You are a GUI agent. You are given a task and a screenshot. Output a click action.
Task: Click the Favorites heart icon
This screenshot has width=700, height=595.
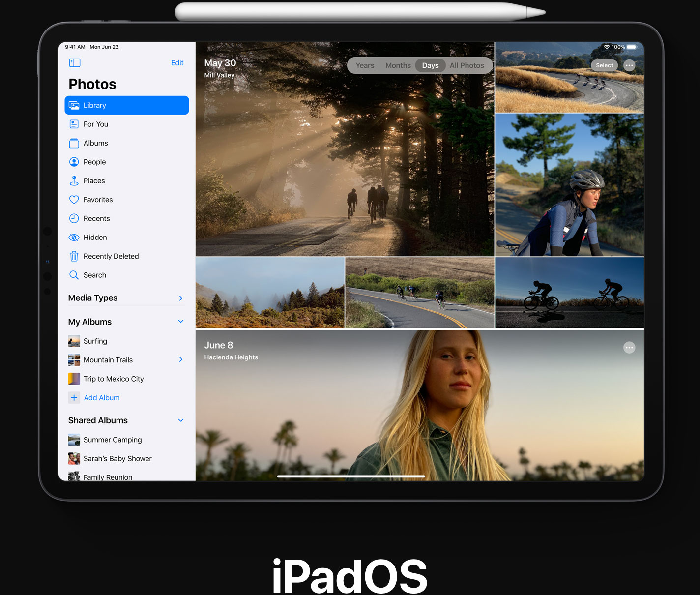[x=74, y=200]
